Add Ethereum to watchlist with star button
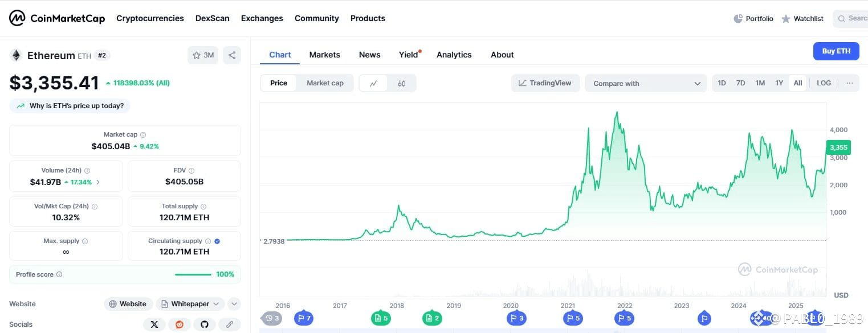The image size is (868, 333). (203, 55)
